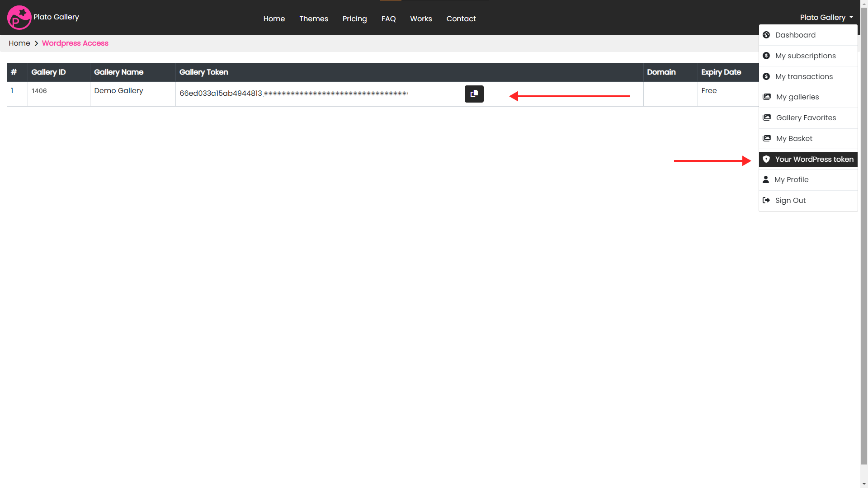The height and width of the screenshot is (488, 868).
Task: Select Your WordPress token menu entry
Action: [x=808, y=159]
